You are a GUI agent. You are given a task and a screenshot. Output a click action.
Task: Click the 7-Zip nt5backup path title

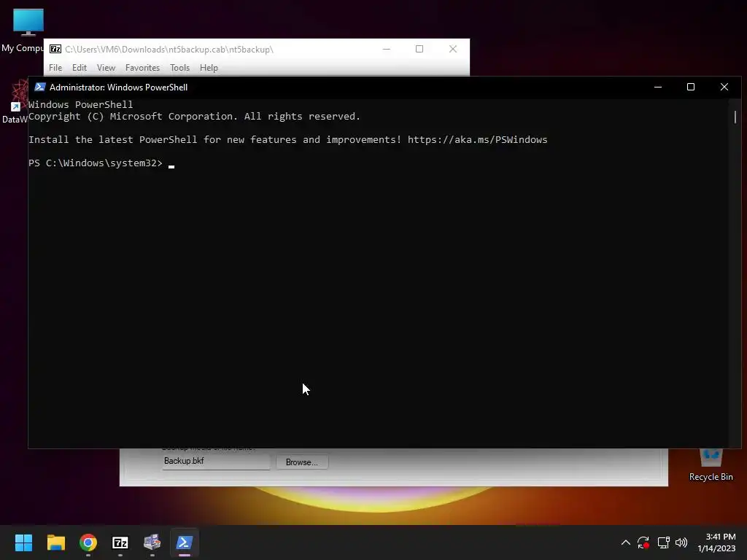169,49
